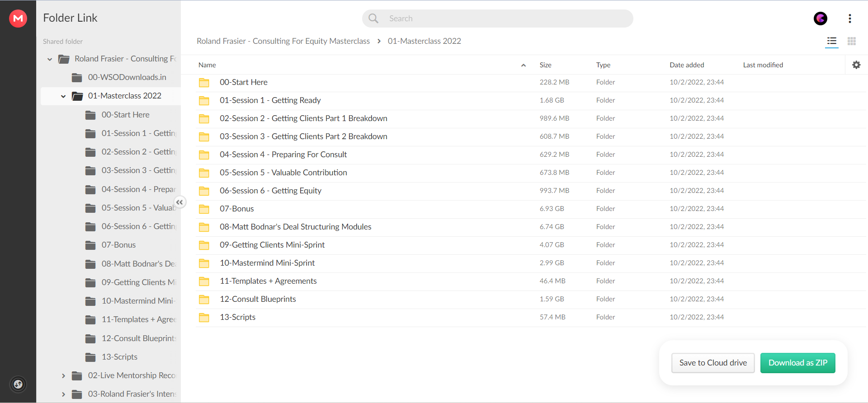Click the search magnifier icon
The image size is (868, 403).
click(x=373, y=18)
